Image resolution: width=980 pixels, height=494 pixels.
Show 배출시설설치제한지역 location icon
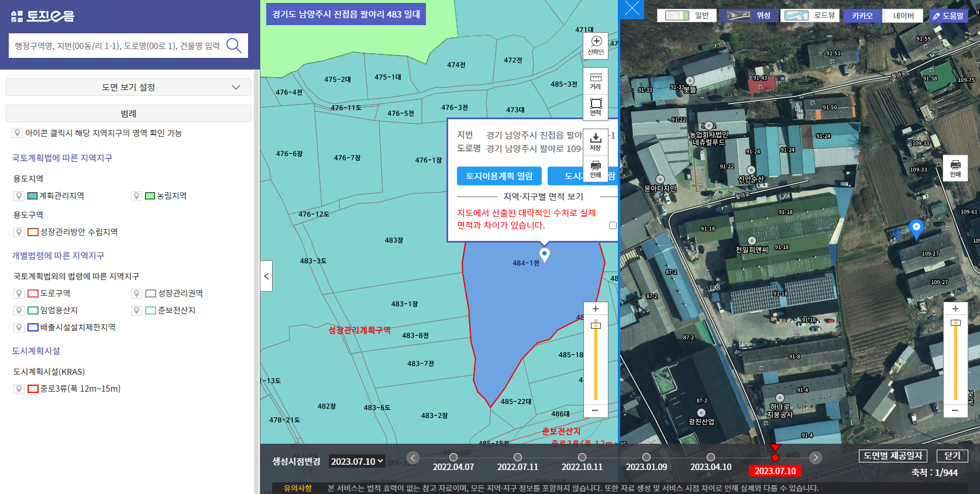tap(19, 327)
